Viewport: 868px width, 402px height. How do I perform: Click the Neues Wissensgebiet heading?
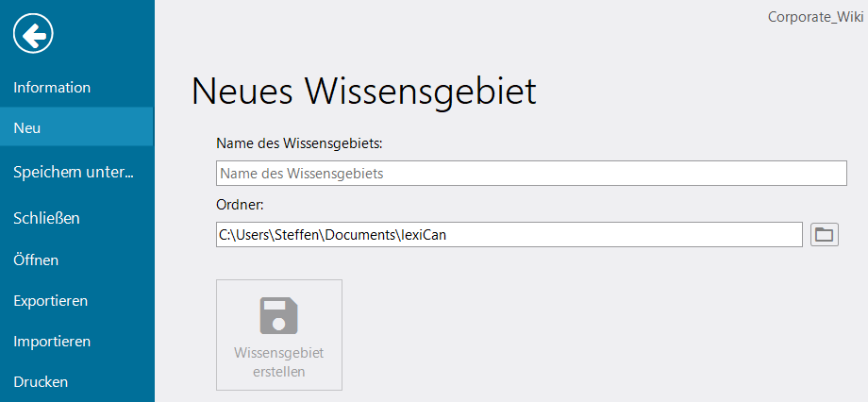364,92
